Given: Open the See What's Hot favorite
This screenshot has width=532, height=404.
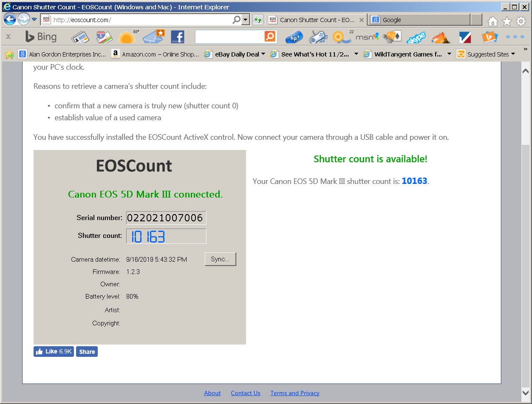Looking at the screenshot, I should [x=311, y=54].
